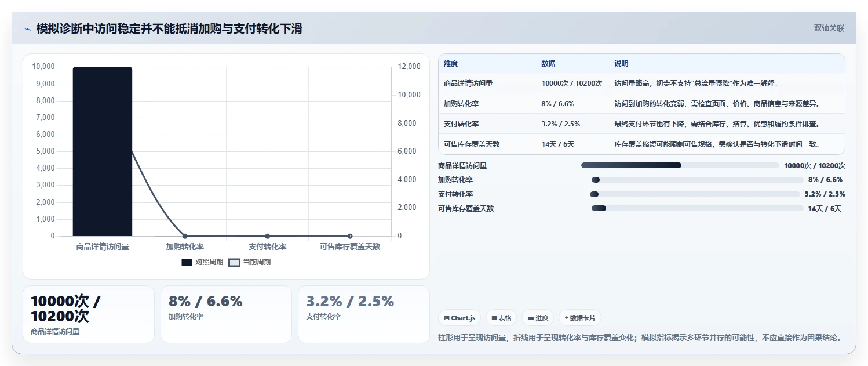Click the footnote text starting 柱形用于呈现访问量
This screenshot has height=366, width=868.
coord(640,338)
